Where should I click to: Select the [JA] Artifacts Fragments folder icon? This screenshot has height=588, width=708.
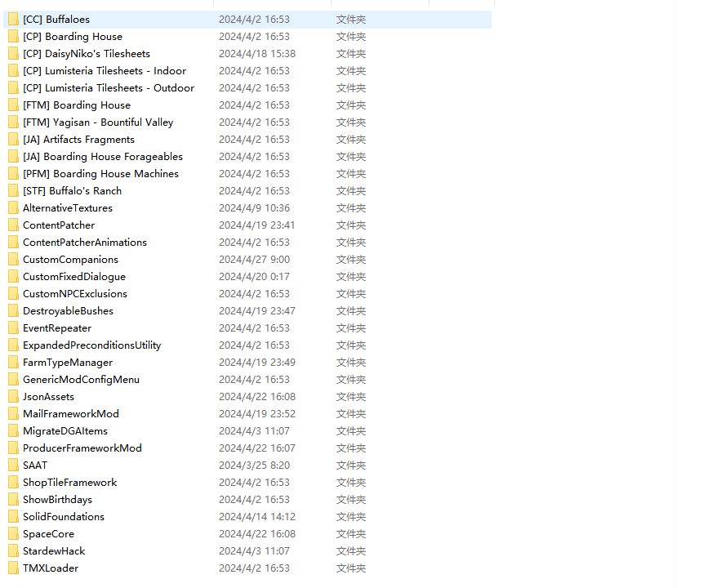[14, 140]
